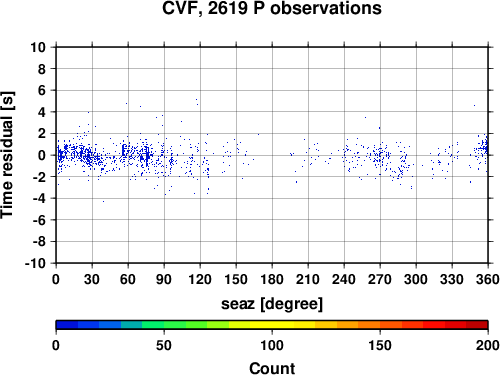Click the x-axis tick label 270
Viewport: 500px width, 375px height.
[x=380, y=279]
